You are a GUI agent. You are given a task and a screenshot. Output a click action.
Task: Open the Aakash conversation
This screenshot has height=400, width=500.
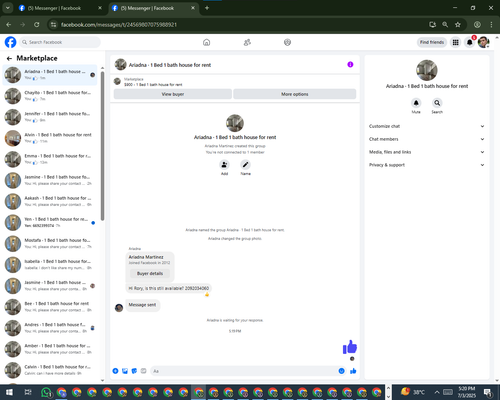[x=50, y=201]
